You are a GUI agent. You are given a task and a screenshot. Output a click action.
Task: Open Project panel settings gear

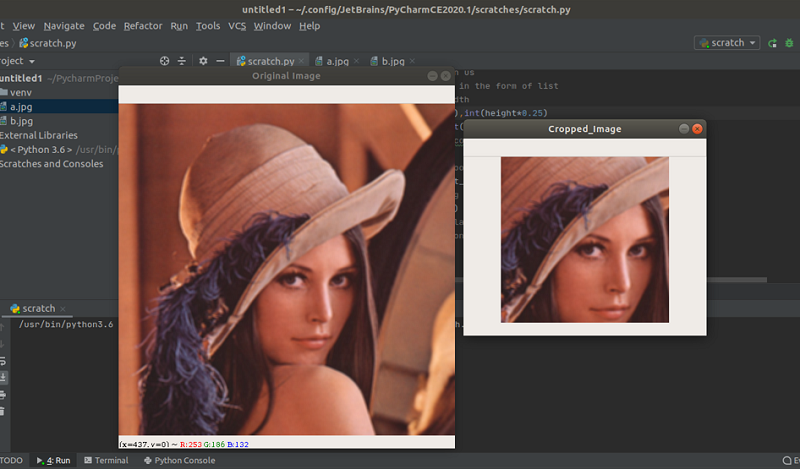coord(203,61)
